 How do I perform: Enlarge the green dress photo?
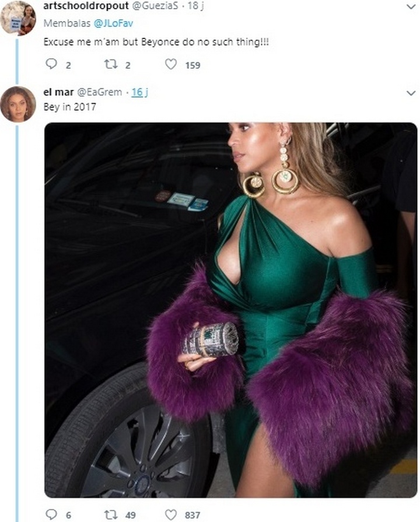point(230,309)
